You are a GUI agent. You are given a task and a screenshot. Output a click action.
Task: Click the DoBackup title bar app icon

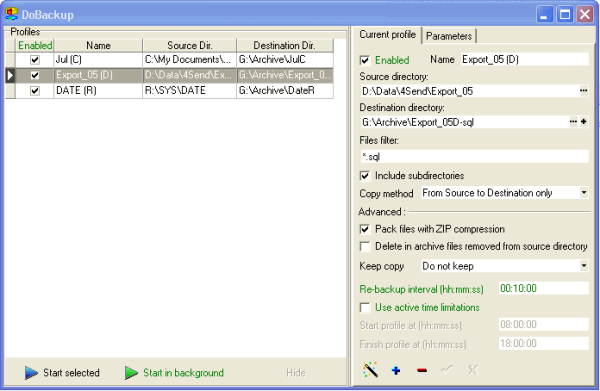11,14
